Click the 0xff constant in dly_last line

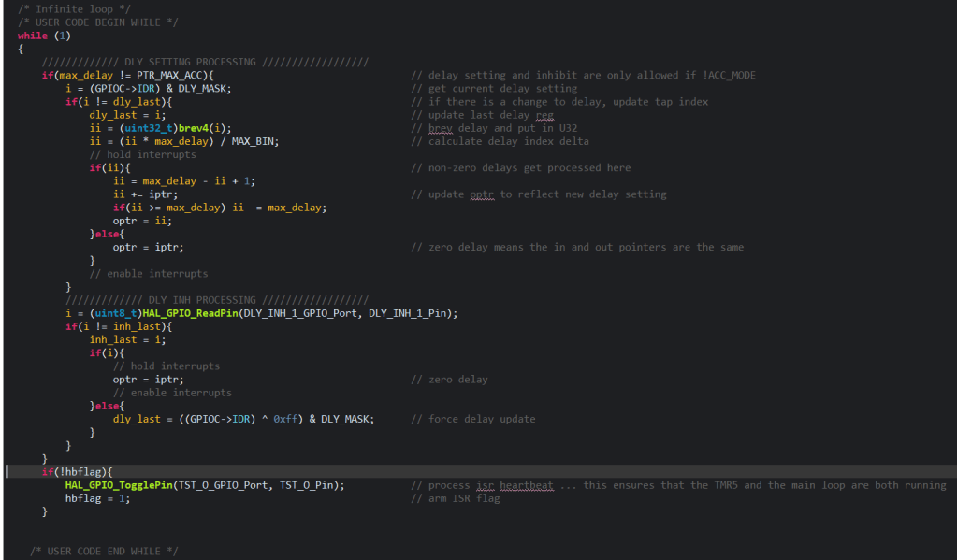285,419
